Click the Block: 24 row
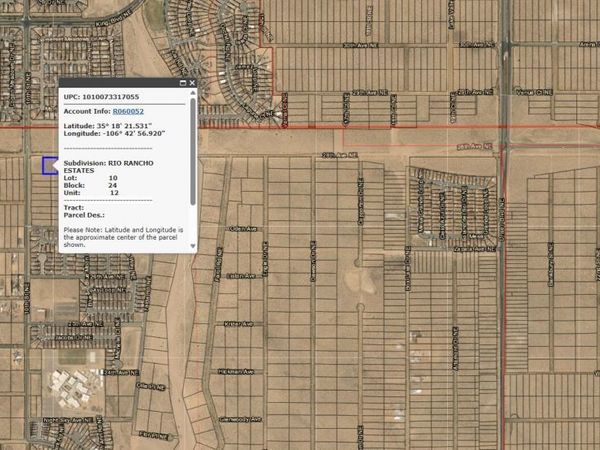The height and width of the screenshot is (450, 600). point(90,185)
